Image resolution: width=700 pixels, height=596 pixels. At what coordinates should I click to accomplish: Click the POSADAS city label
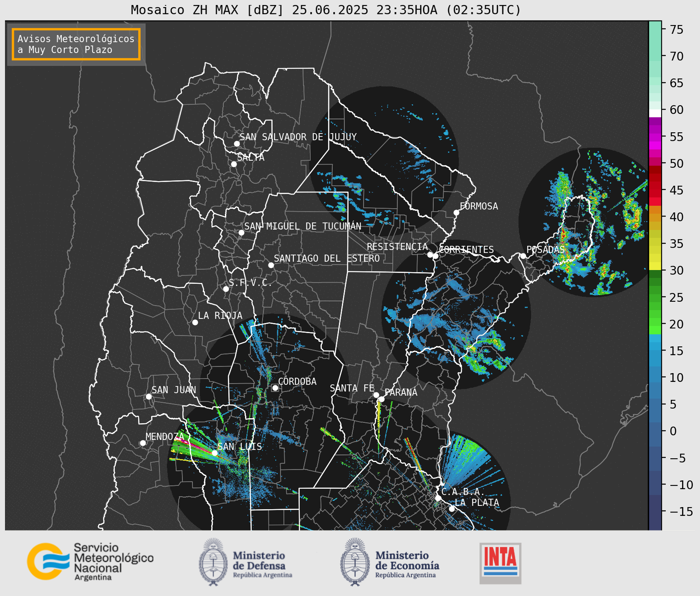pos(545,250)
